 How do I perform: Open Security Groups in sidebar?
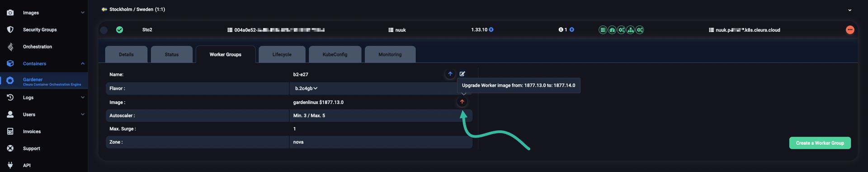40,30
